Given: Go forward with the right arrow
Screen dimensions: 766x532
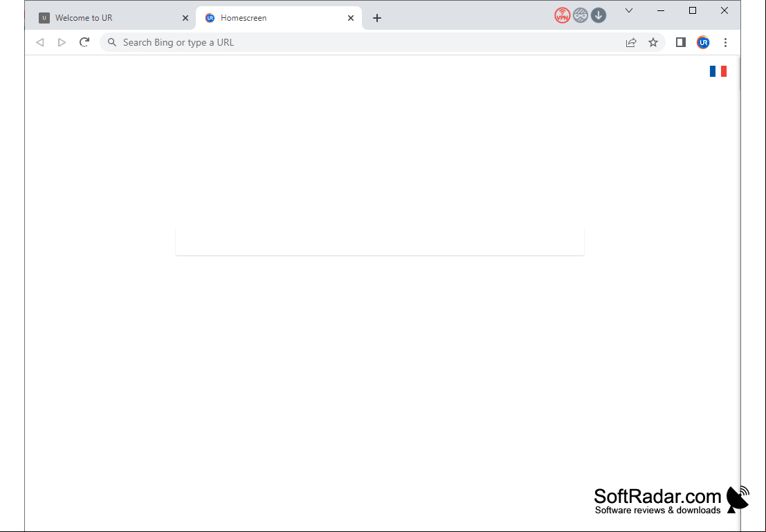Looking at the screenshot, I should pyautogui.click(x=62, y=42).
